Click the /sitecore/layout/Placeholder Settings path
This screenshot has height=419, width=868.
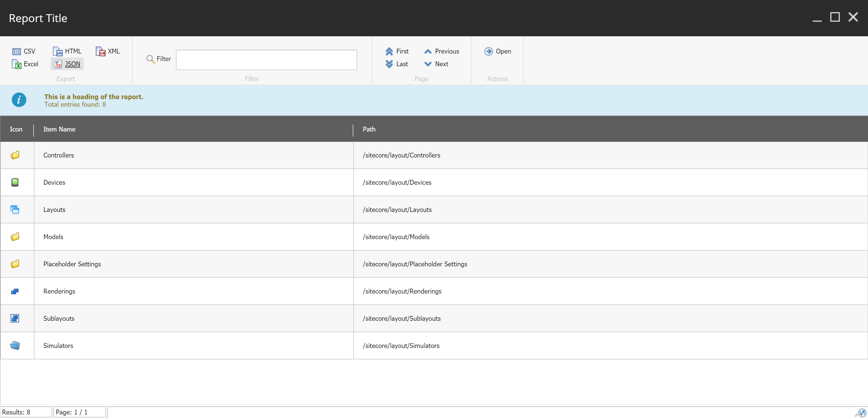pyautogui.click(x=611, y=264)
